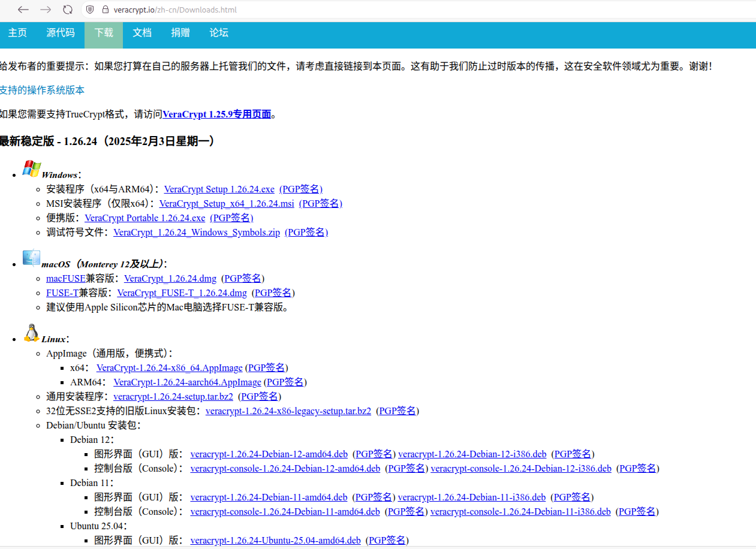
Task: Click the PGP签名 link next to the MSI installer
Action: coord(321,203)
